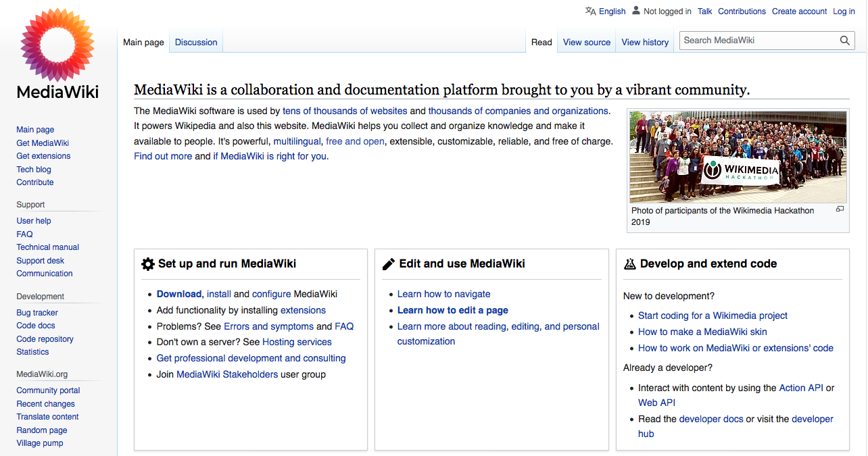This screenshot has height=456, width=868.
Task: Click Random page in the sidebar
Action: (42, 430)
